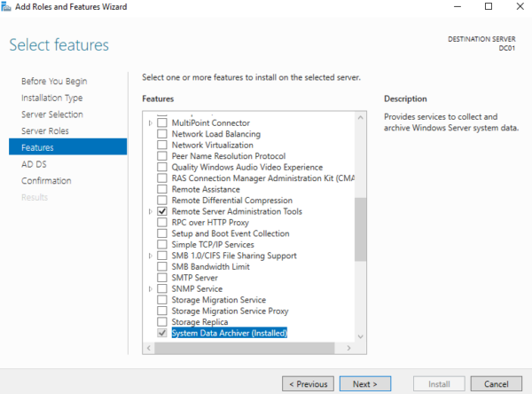This screenshot has width=532, height=394.
Task: Cancel the Add Roles wizard
Action: [496, 384]
